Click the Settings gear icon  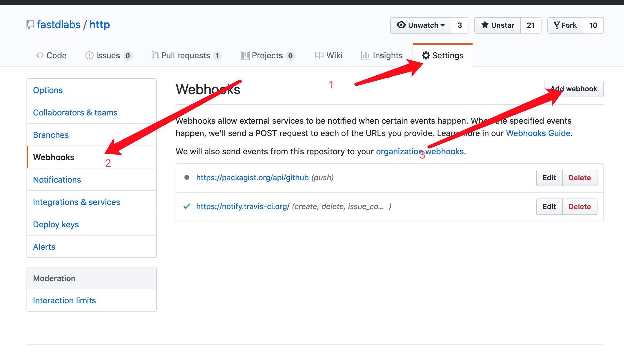426,55
